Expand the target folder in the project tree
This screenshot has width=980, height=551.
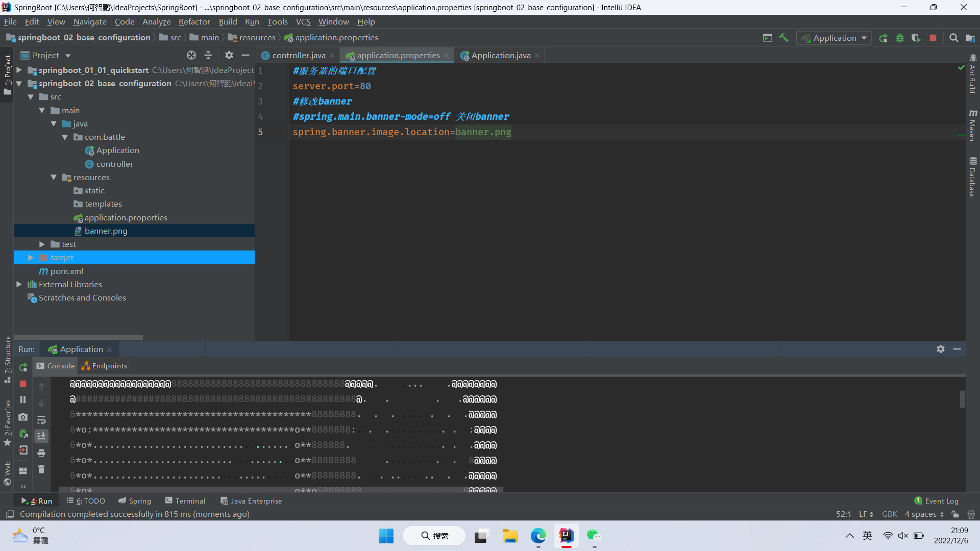(x=31, y=258)
